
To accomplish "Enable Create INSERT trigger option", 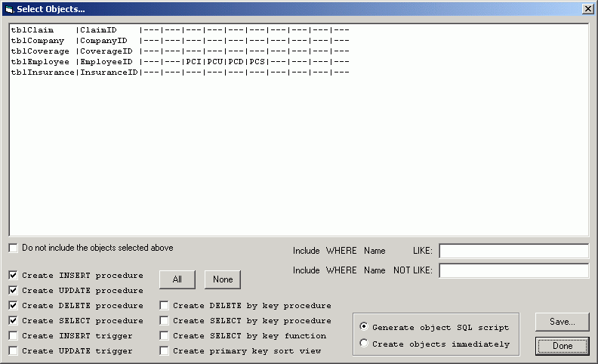I will click(14, 336).
